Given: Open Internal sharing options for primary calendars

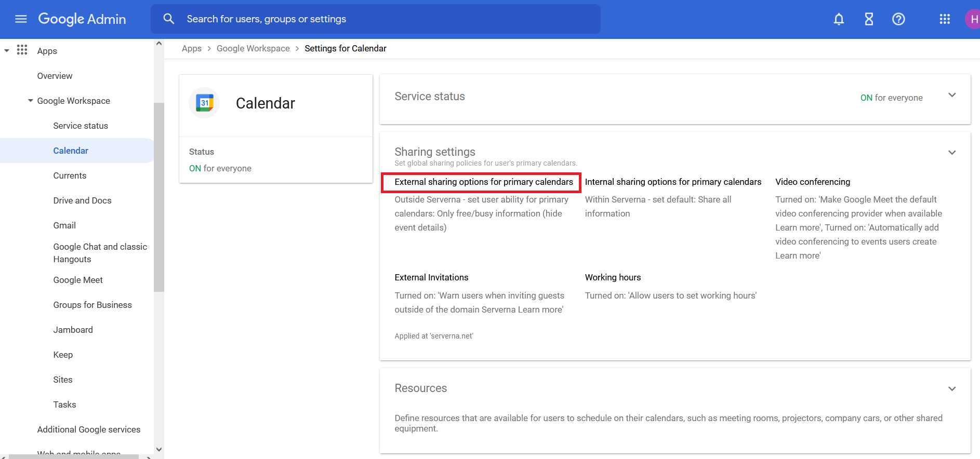Looking at the screenshot, I should coord(673,182).
